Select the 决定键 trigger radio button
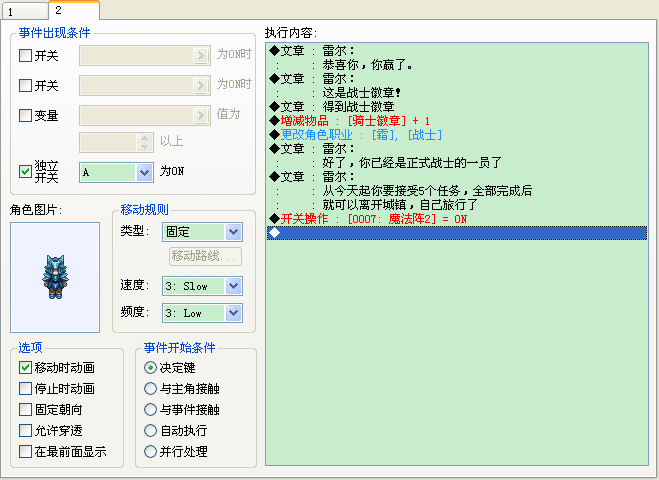This screenshot has height=480, width=659. pos(150,368)
